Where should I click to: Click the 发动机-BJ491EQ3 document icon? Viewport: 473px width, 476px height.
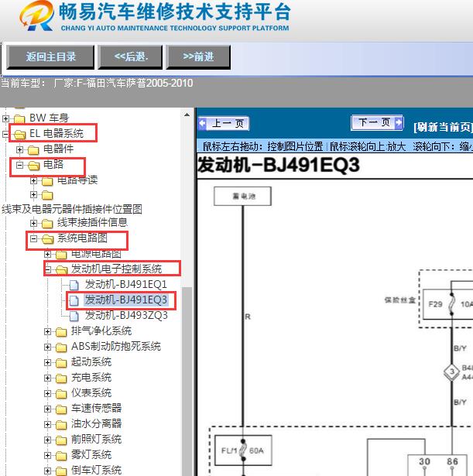pyautogui.click(x=74, y=300)
